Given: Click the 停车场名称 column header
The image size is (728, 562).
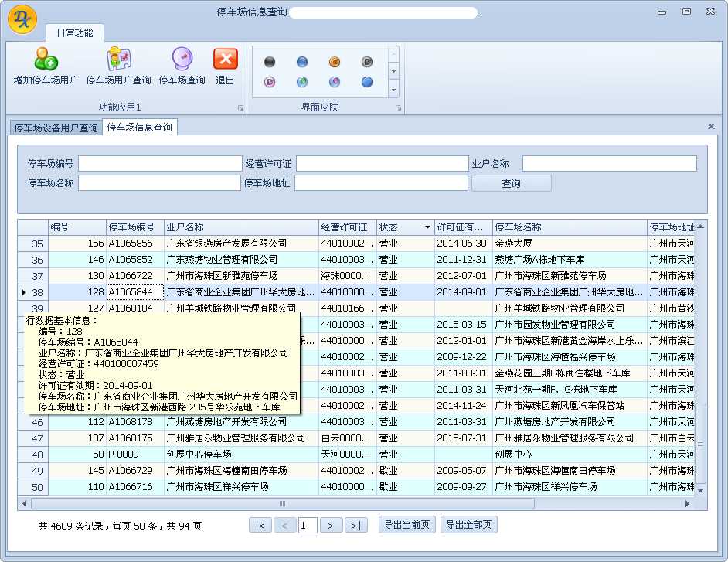Looking at the screenshot, I should [570, 227].
